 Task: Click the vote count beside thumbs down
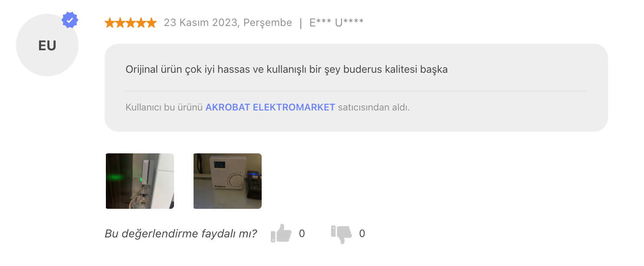coord(362,234)
